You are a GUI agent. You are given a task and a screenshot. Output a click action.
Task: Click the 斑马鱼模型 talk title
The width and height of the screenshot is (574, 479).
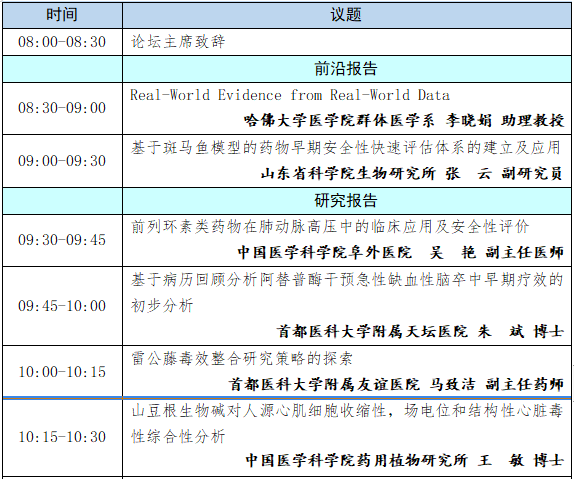pyautogui.click(x=346, y=148)
